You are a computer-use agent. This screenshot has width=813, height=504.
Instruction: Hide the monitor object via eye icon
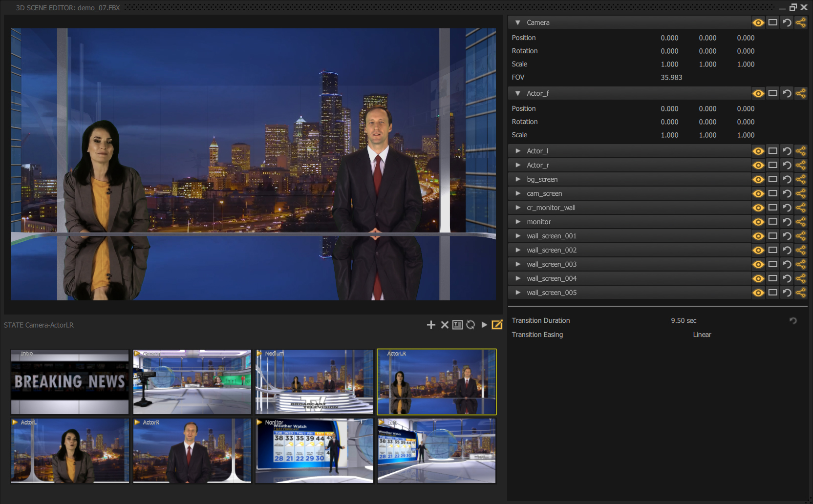tap(758, 222)
